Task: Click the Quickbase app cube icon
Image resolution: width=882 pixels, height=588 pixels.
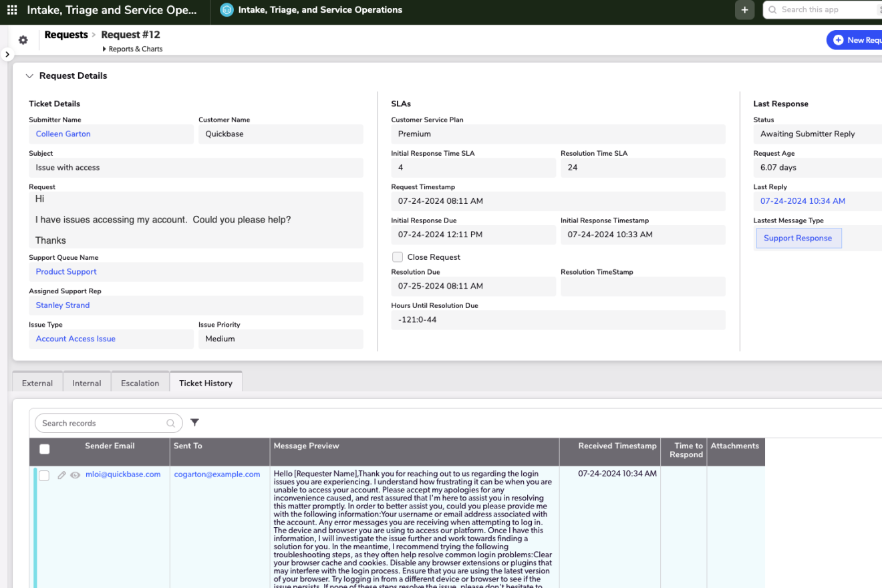Action: coord(227,10)
